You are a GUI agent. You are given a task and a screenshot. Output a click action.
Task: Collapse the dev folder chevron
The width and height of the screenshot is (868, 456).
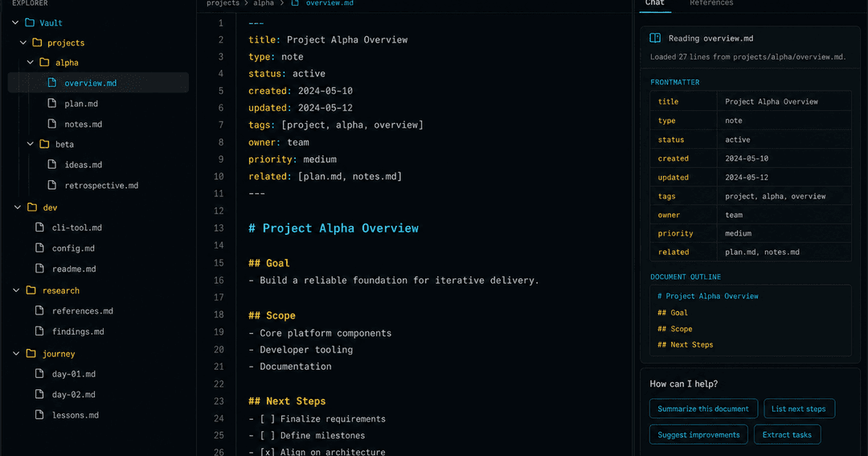coord(18,207)
